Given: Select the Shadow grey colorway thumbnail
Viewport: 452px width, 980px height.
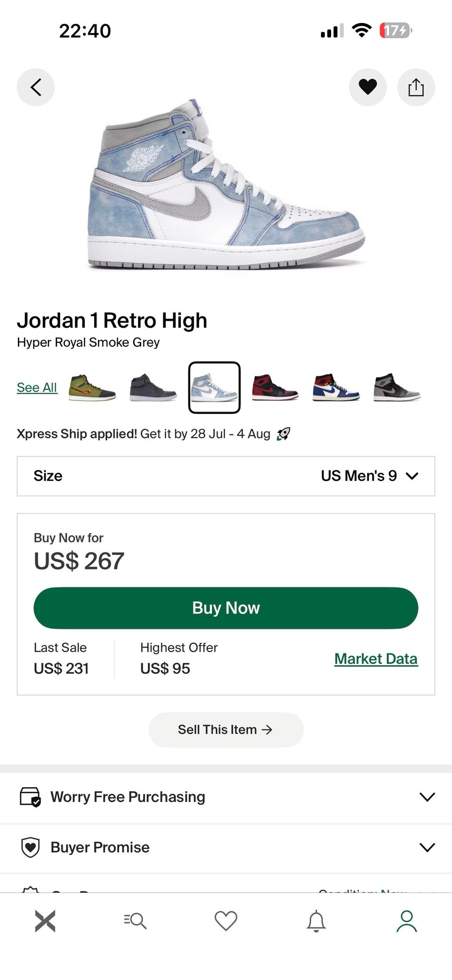Looking at the screenshot, I should 396,388.
